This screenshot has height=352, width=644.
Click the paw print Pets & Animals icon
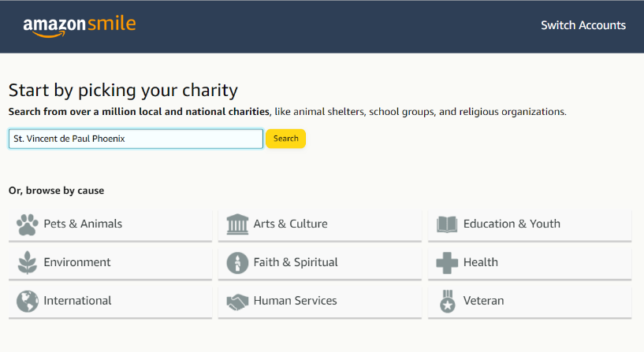(28, 224)
